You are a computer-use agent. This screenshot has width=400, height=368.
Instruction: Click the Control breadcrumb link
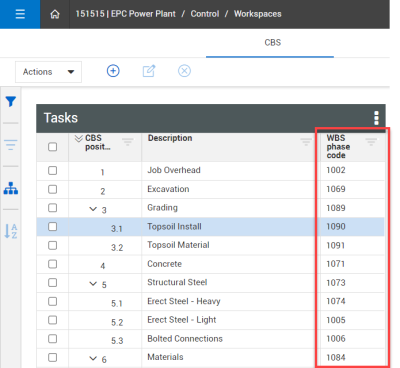[x=205, y=14]
